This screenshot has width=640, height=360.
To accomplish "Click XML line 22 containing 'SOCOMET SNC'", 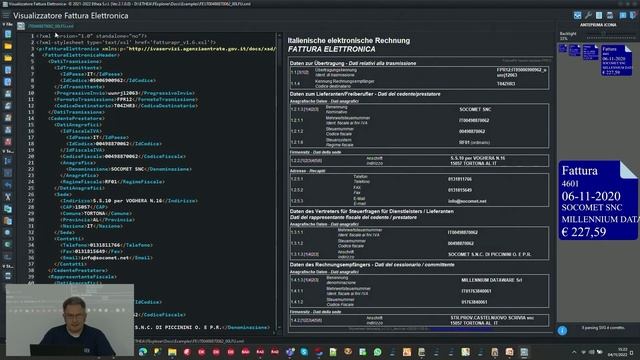I will pyautogui.click(x=129, y=169).
